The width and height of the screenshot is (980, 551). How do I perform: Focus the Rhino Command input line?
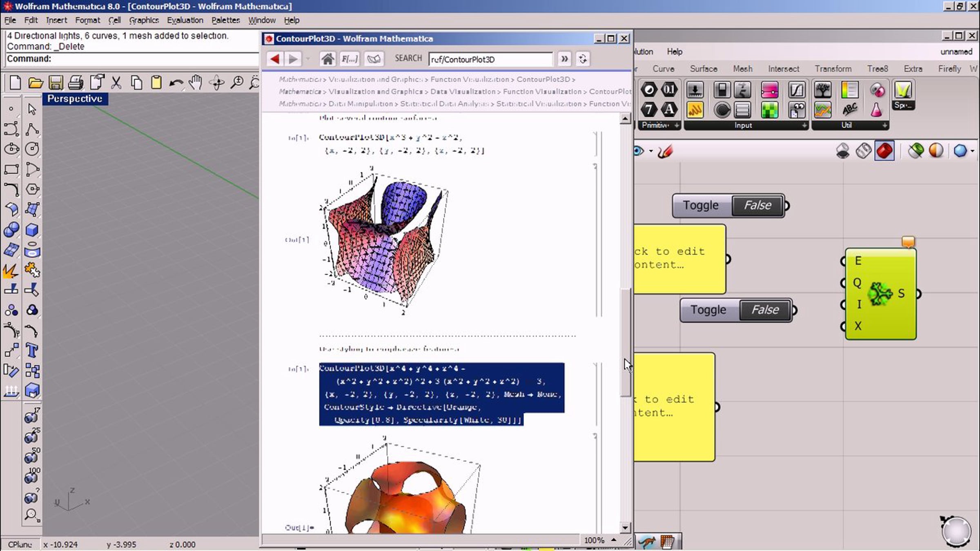pos(133,59)
